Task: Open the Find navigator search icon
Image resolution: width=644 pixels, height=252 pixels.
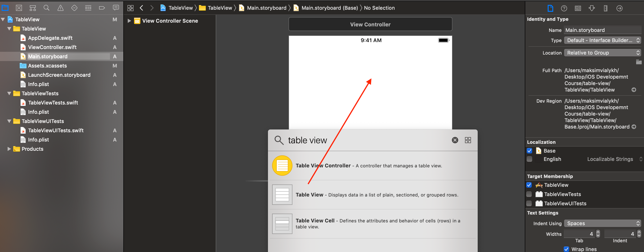Action: (46, 8)
